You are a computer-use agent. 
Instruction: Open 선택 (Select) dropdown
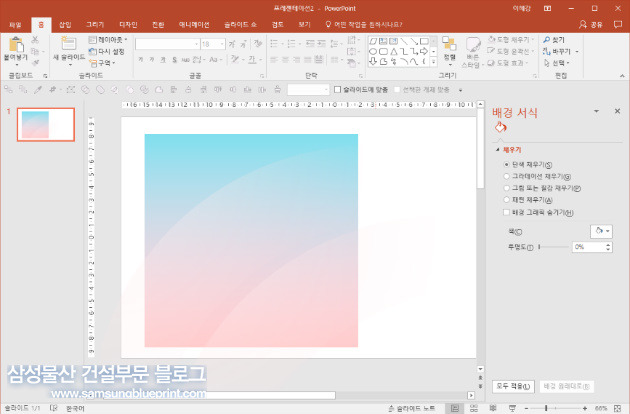click(556, 63)
